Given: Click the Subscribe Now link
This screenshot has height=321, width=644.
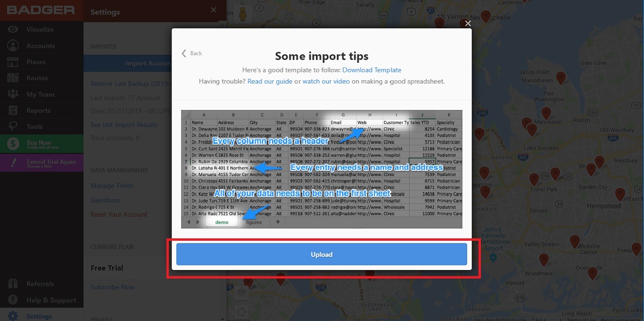Looking at the screenshot, I should 113,287.
